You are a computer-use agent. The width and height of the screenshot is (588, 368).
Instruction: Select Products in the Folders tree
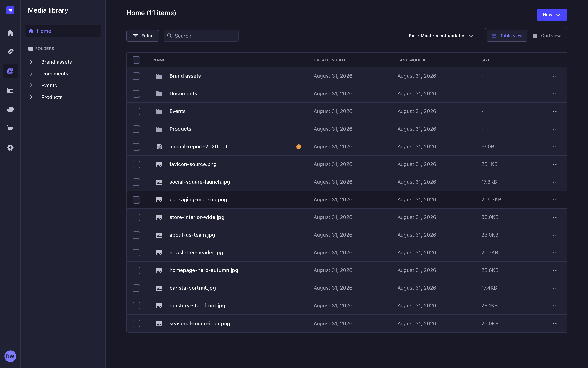point(52,97)
